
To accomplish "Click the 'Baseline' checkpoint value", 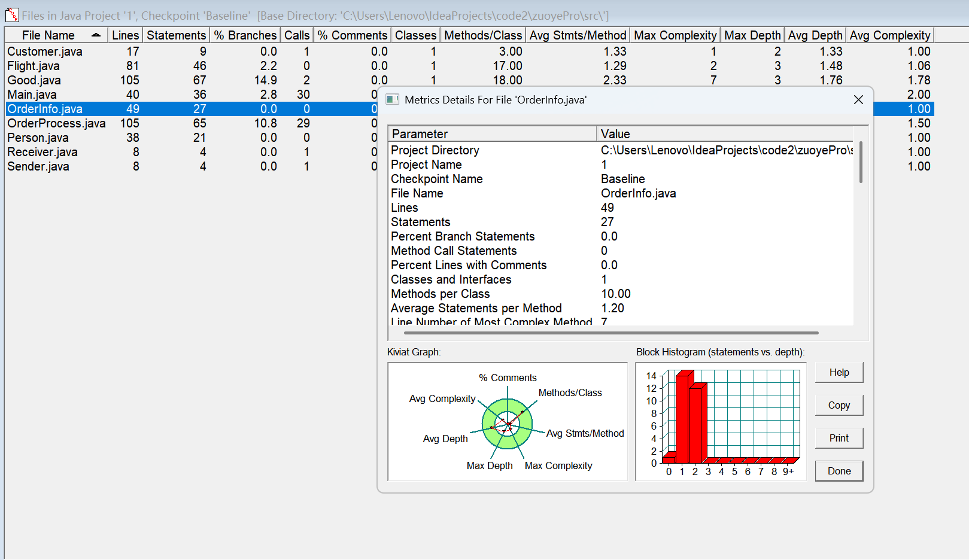I will (623, 179).
